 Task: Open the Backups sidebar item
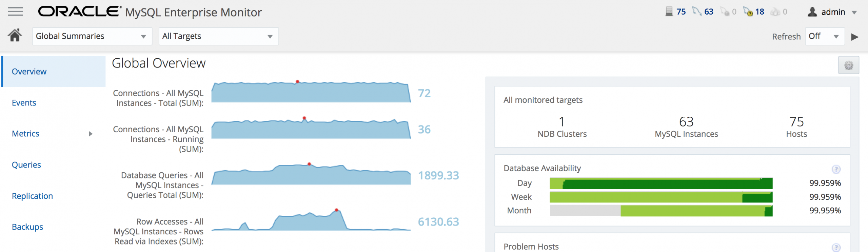click(x=27, y=227)
